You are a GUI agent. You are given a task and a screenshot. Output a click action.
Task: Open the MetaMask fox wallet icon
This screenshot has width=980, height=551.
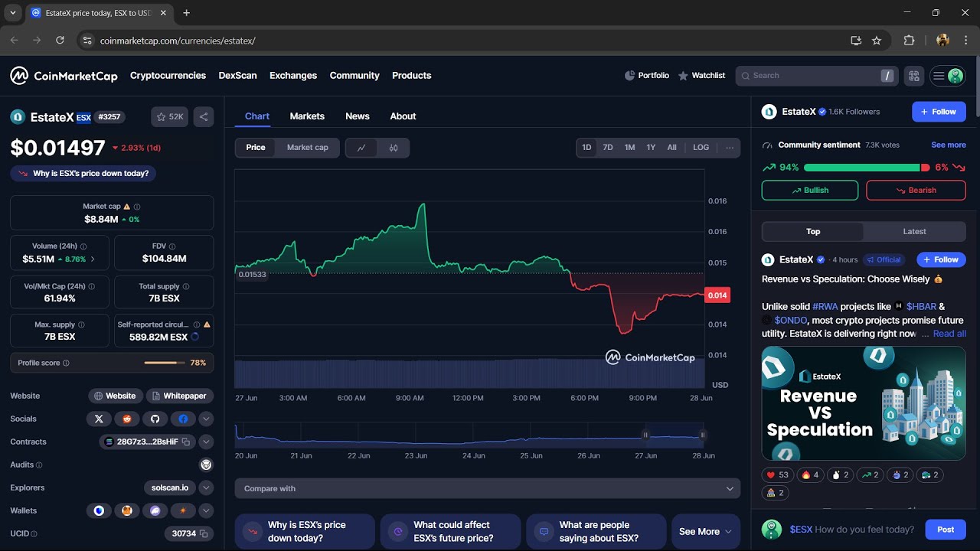click(x=127, y=510)
